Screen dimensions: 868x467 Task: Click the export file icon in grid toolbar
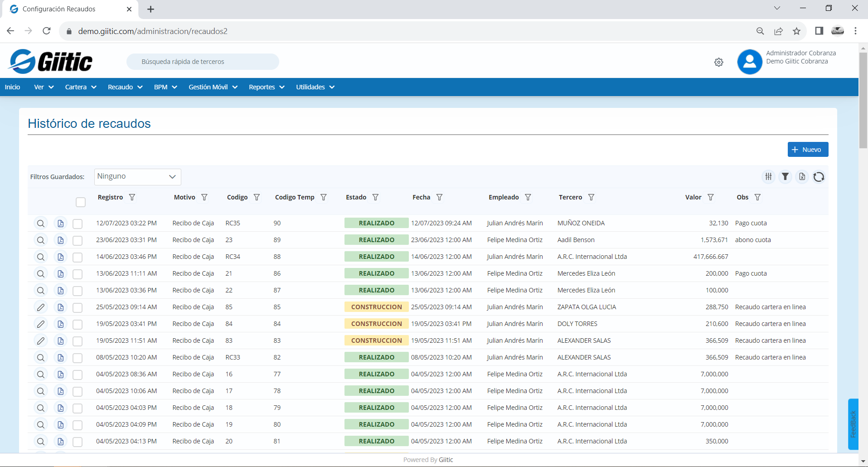click(802, 177)
